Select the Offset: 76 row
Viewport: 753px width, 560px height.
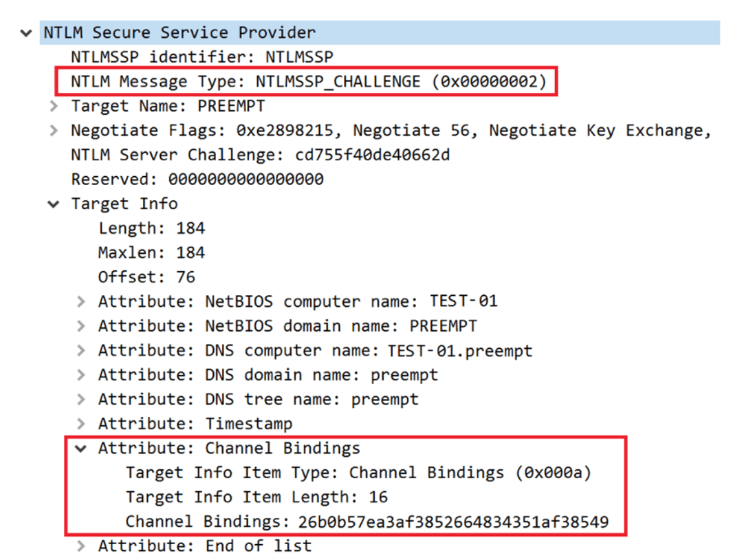point(146,277)
